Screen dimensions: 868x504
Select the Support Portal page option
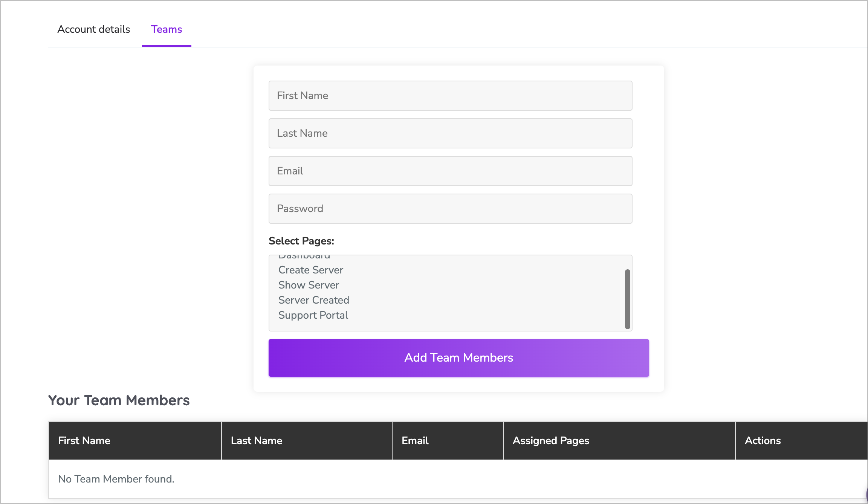pyautogui.click(x=313, y=315)
